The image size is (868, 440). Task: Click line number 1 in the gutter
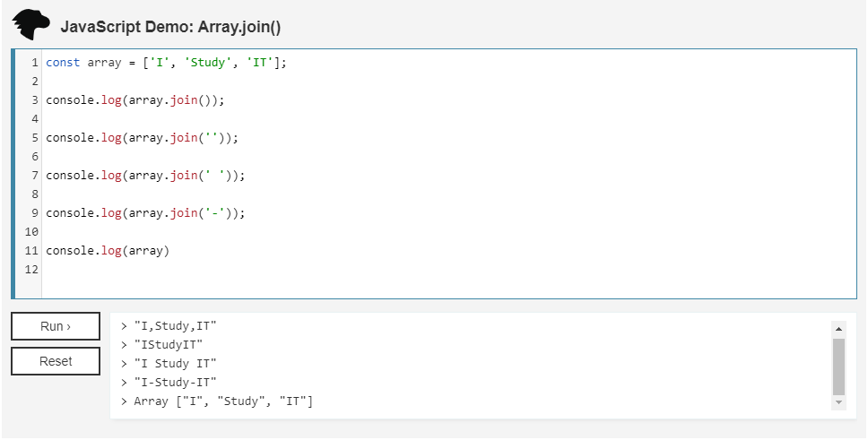pyautogui.click(x=34, y=63)
